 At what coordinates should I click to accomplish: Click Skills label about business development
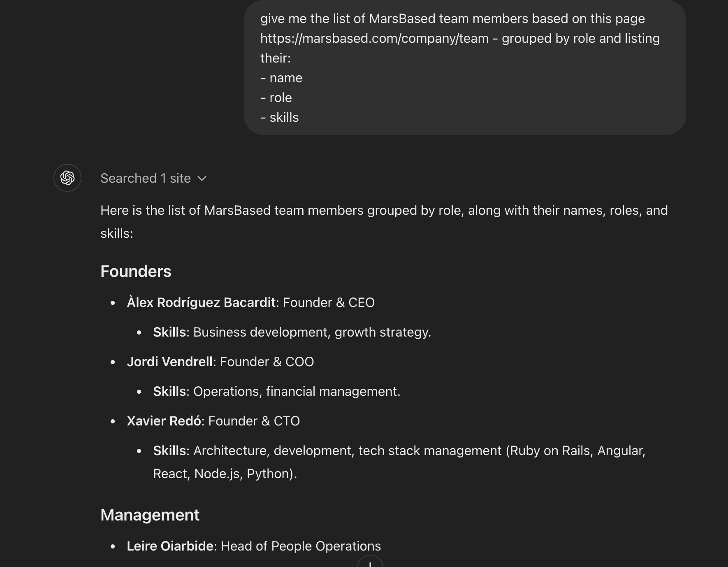pyautogui.click(x=169, y=332)
